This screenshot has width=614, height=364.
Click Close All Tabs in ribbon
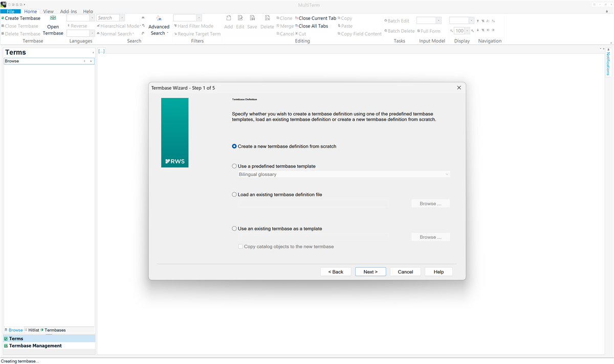pos(312,26)
